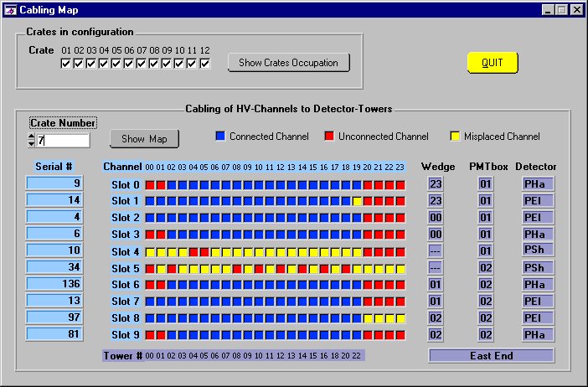This screenshot has width=588, height=387.
Task: Click the Slot 6 serial number 136 field
Action: (54, 283)
